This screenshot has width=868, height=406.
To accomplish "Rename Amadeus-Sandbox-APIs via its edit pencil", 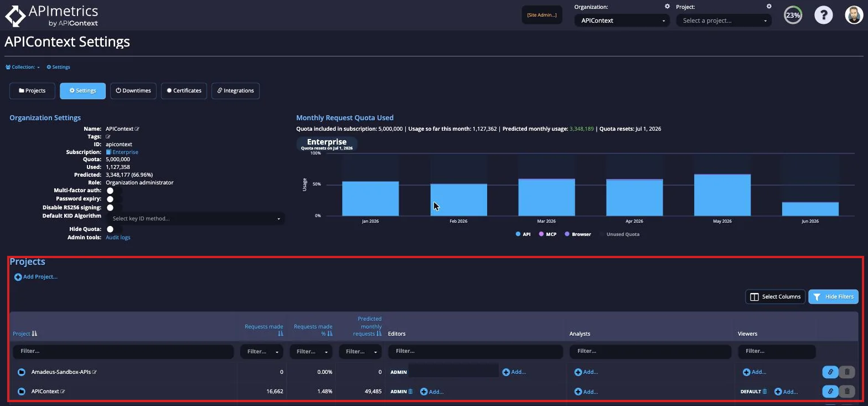I will [x=95, y=372].
